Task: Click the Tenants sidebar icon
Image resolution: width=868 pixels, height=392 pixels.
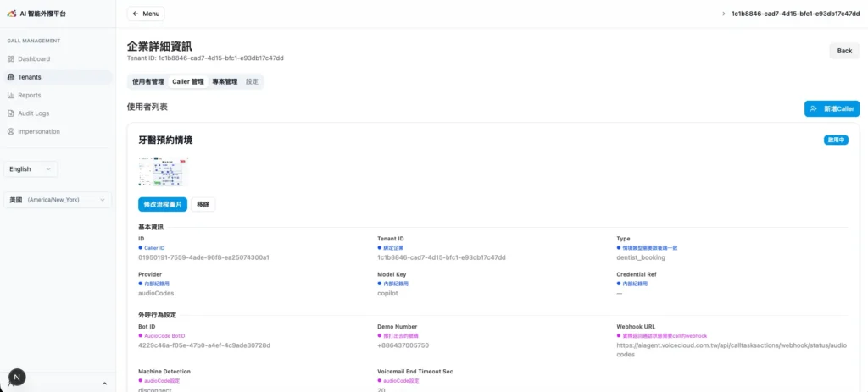Action: click(x=11, y=77)
